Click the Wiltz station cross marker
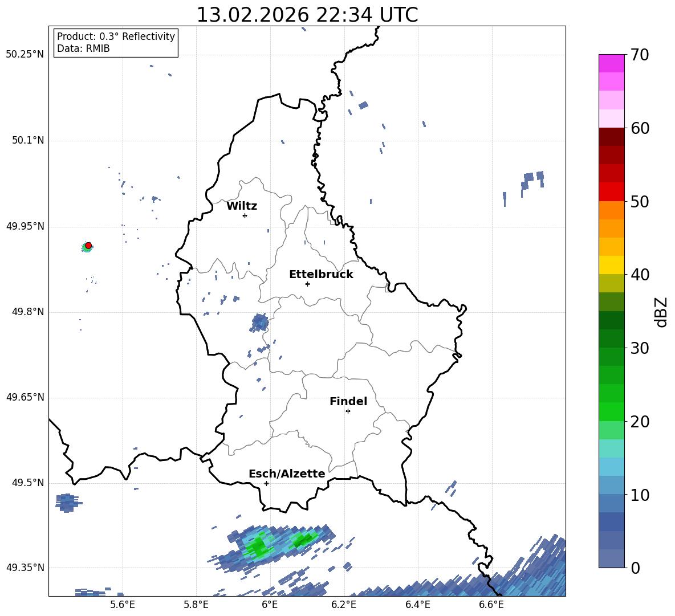This screenshot has height=616, width=675. (245, 215)
